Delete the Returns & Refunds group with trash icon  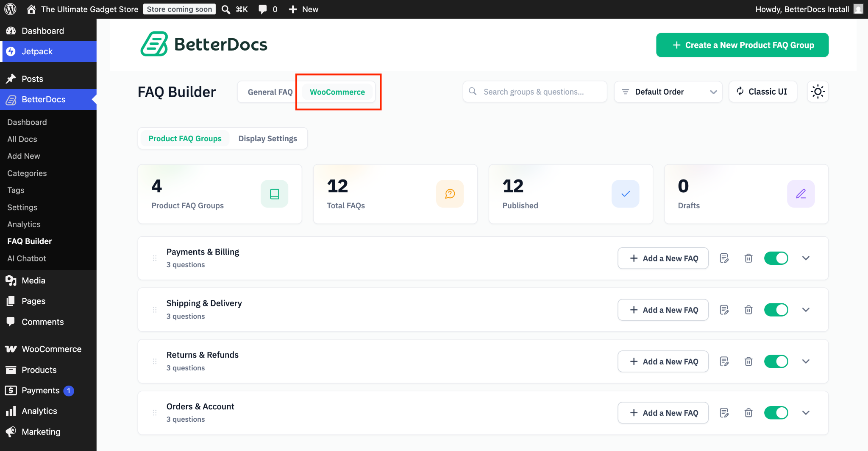click(x=748, y=361)
